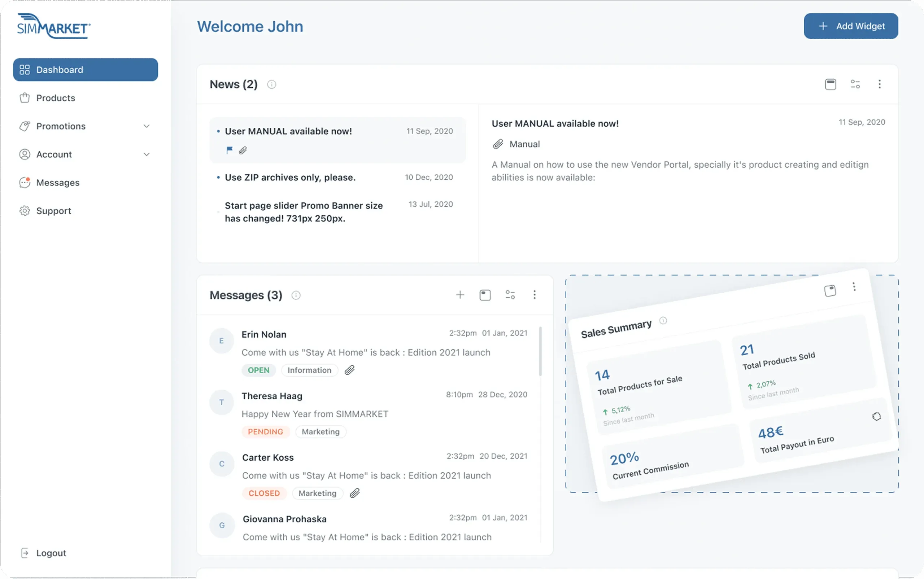Open the Messages widget three-dot menu

tap(535, 295)
